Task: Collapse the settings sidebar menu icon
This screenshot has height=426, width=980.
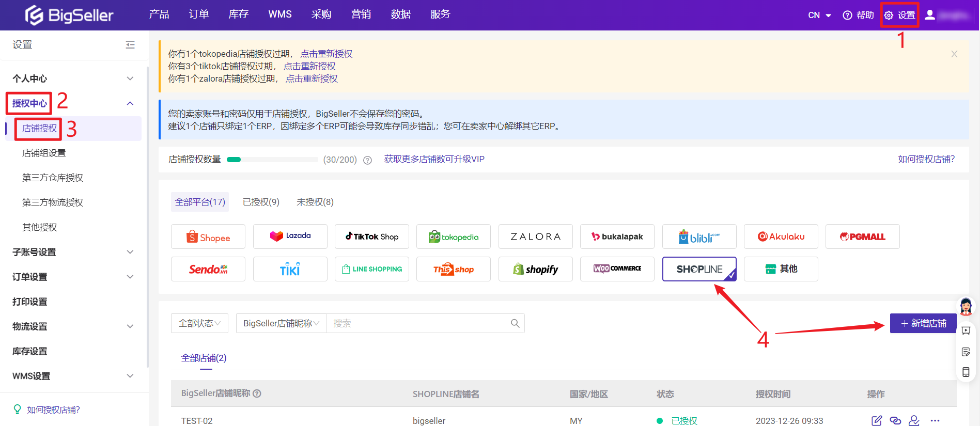Action: tap(130, 45)
